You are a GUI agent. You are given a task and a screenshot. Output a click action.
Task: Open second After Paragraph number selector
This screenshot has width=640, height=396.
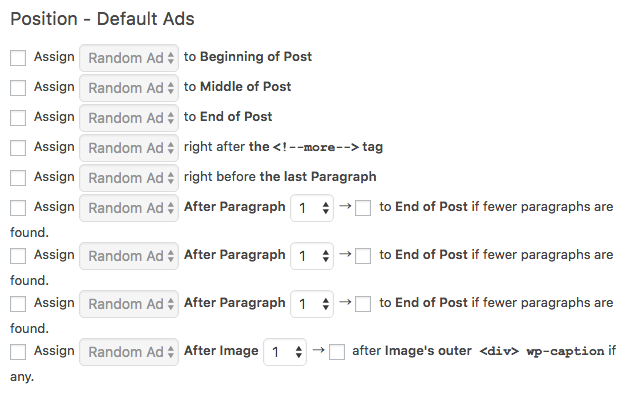click(312, 256)
